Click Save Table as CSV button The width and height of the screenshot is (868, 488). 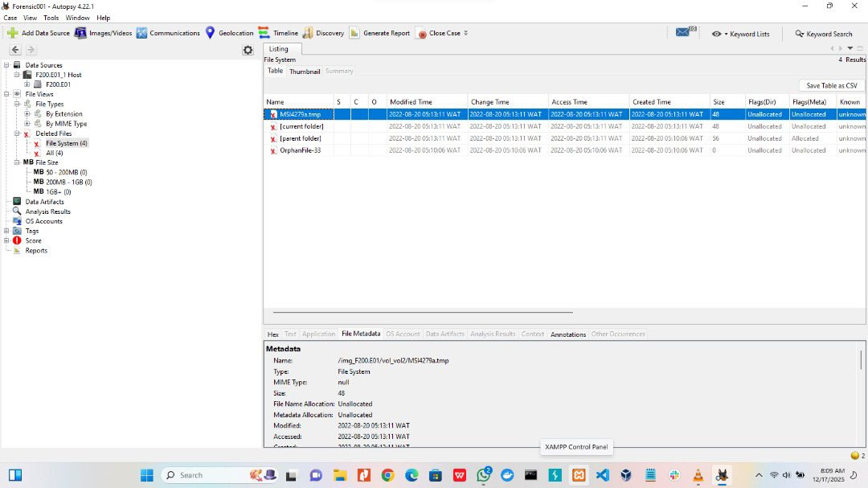(x=832, y=85)
